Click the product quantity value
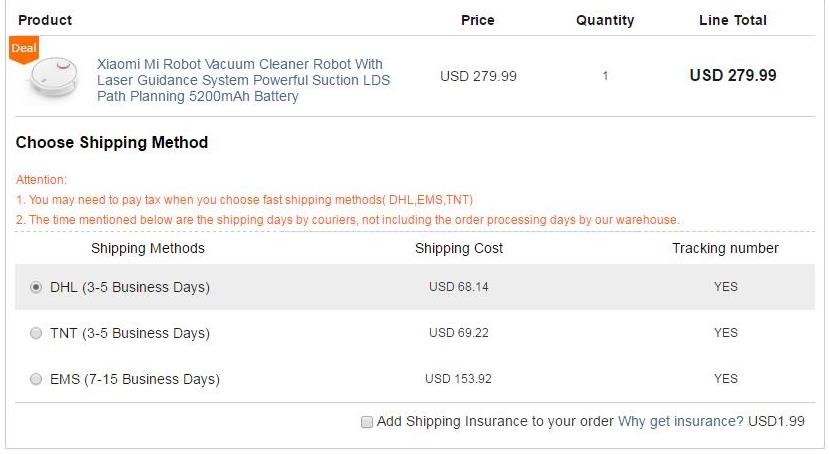829x454 pixels. (605, 76)
